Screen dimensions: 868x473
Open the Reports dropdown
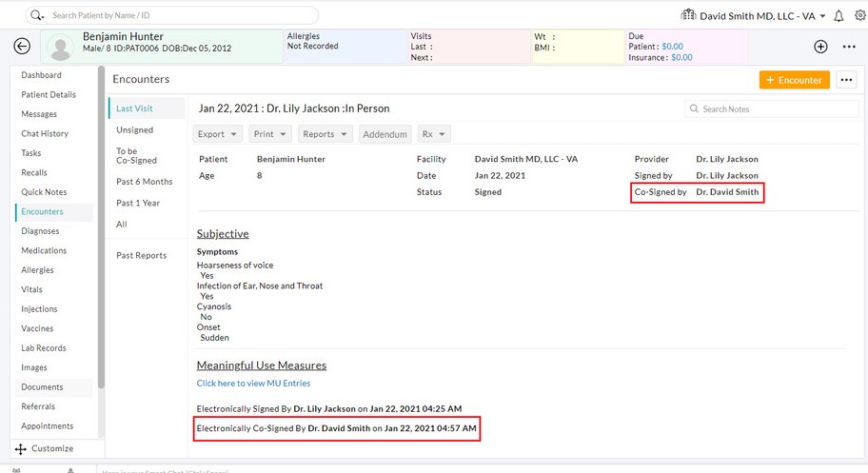pyautogui.click(x=325, y=134)
